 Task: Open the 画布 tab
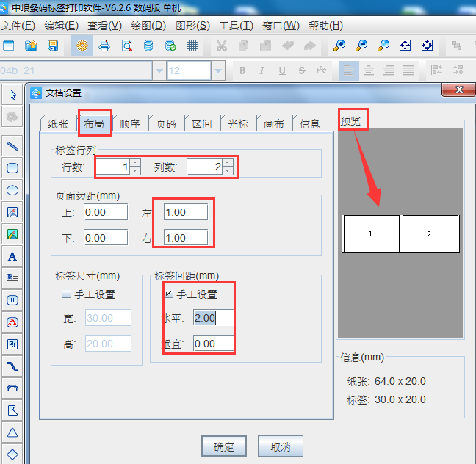tap(274, 124)
